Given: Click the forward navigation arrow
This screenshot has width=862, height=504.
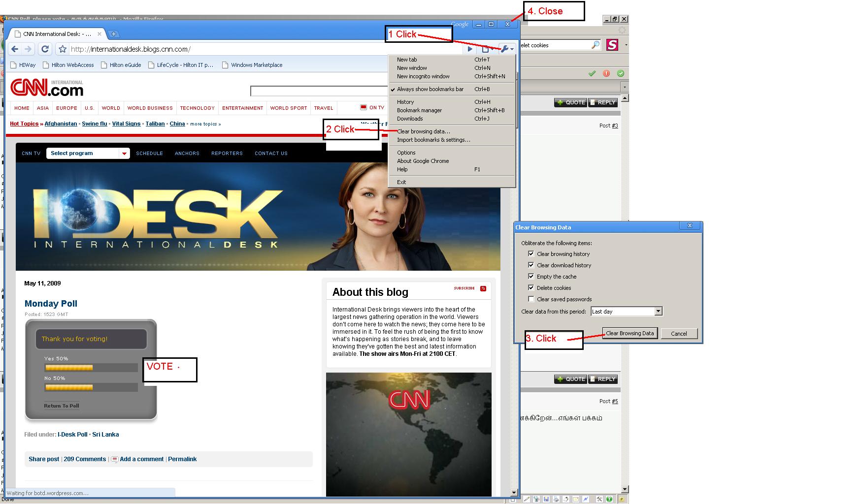Looking at the screenshot, I should coord(28,49).
